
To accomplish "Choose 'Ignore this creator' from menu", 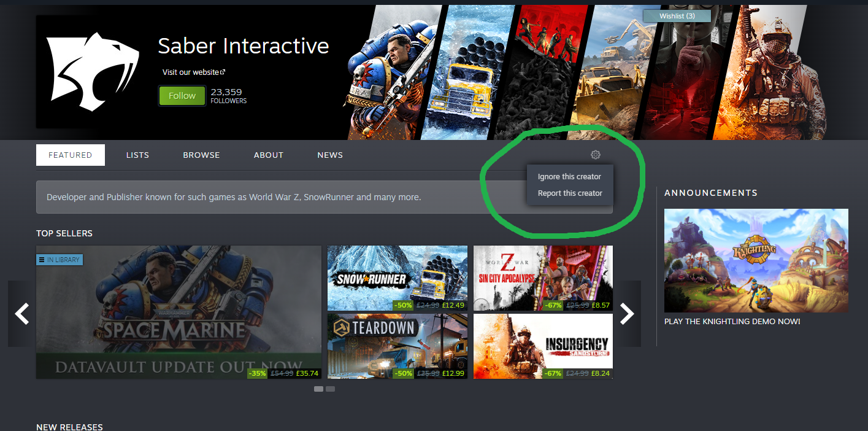I will pyautogui.click(x=569, y=177).
